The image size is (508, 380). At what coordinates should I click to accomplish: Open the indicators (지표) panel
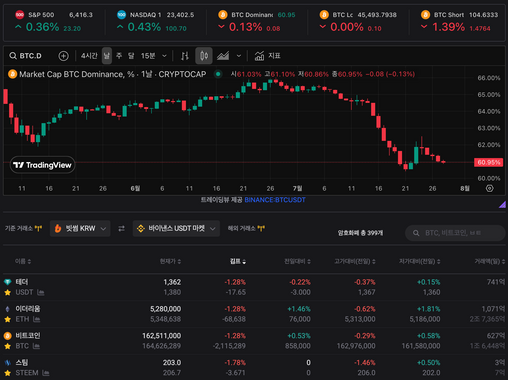pos(267,56)
